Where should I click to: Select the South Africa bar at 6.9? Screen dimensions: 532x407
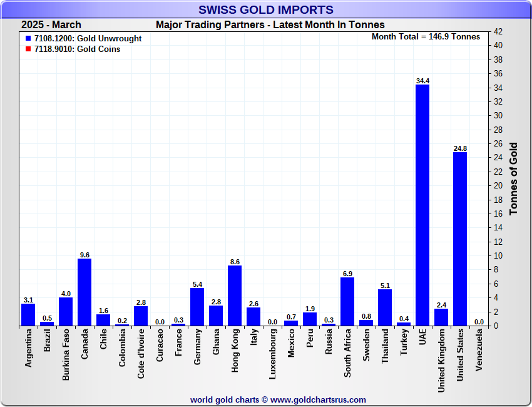(x=347, y=301)
